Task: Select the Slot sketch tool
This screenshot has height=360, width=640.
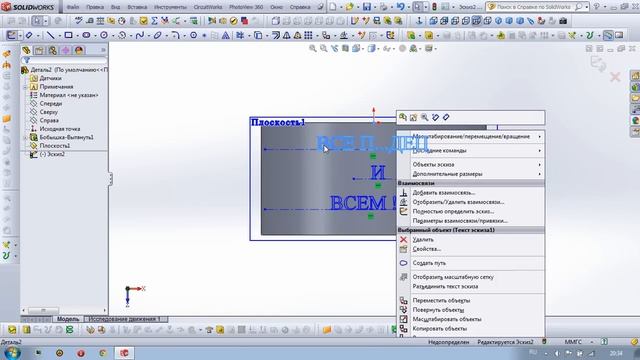Action: pyautogui.click(x=86, y=36)
